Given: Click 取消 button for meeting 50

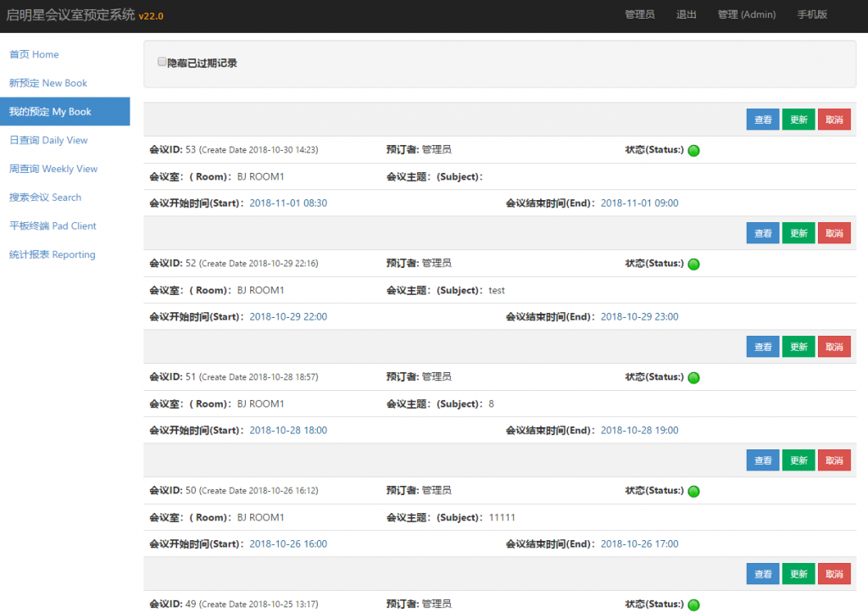Looking at the screenshot, I should click(834, 460).
